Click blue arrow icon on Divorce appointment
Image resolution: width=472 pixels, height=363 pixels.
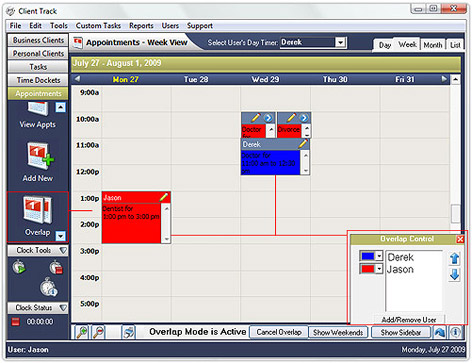[x=304, y=118]
